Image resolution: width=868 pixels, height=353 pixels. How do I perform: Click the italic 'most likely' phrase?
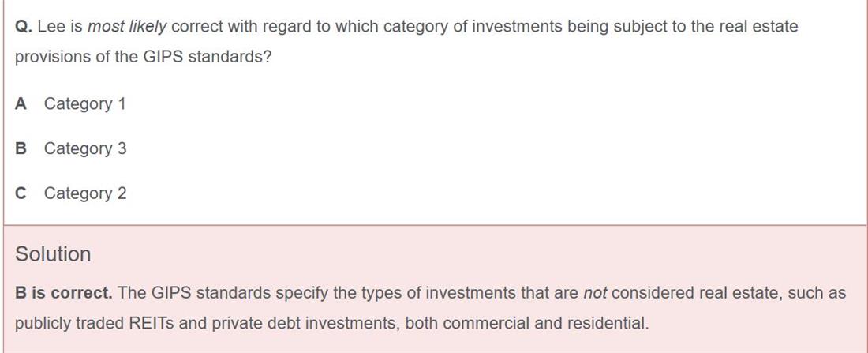(x=127, y=27)
